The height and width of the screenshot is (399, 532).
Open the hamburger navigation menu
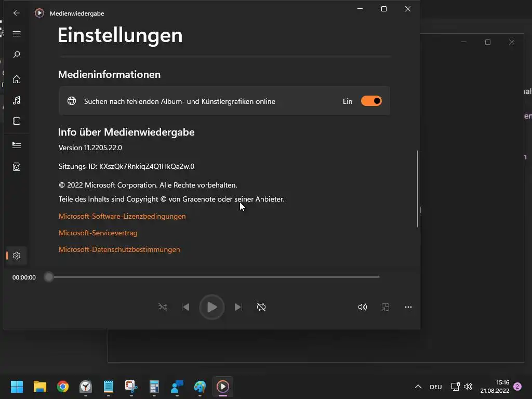(16, 34)
